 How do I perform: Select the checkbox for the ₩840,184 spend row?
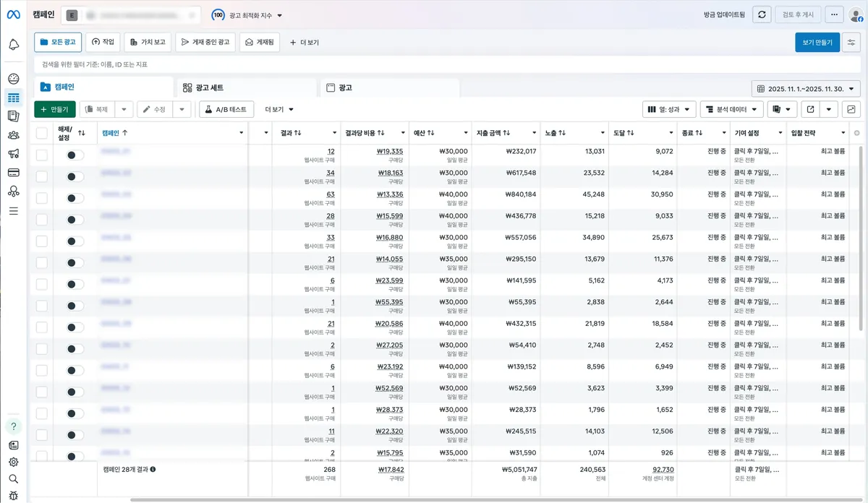42,198
